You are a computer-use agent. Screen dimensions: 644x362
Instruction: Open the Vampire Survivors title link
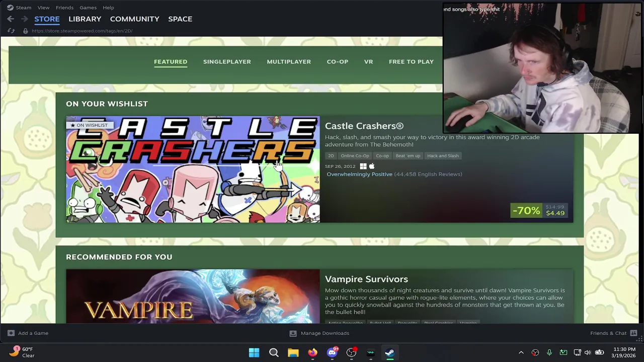366,279
